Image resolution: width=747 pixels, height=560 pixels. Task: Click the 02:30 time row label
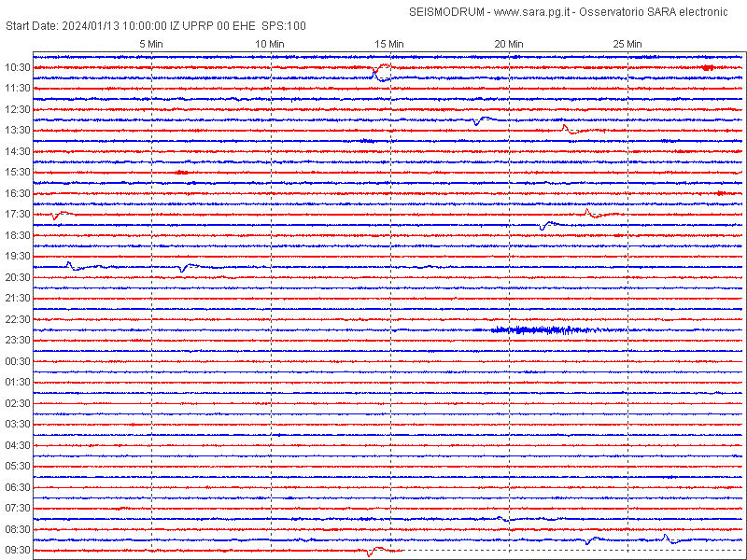(18, 403)
